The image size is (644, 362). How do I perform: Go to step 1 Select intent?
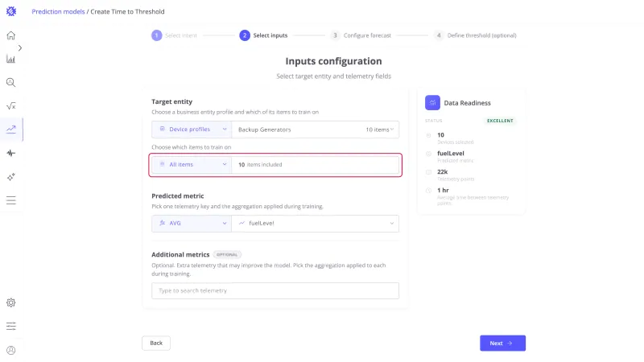point(174,35)
